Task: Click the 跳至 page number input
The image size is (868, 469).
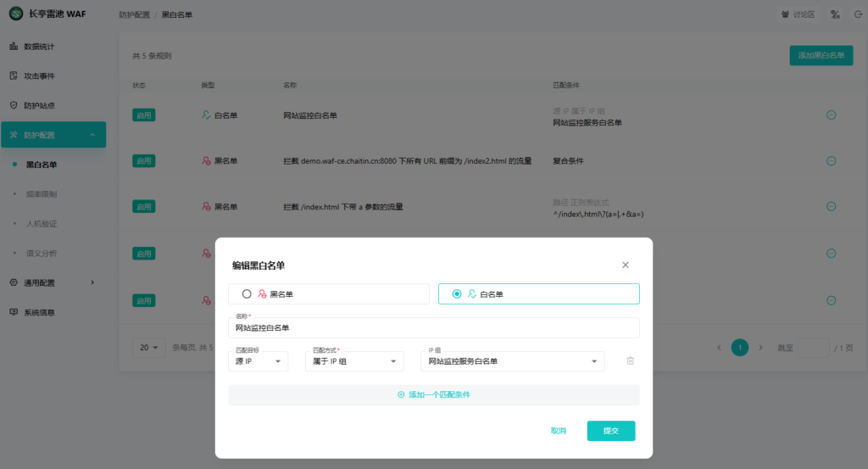Action: tap(813, 348)
